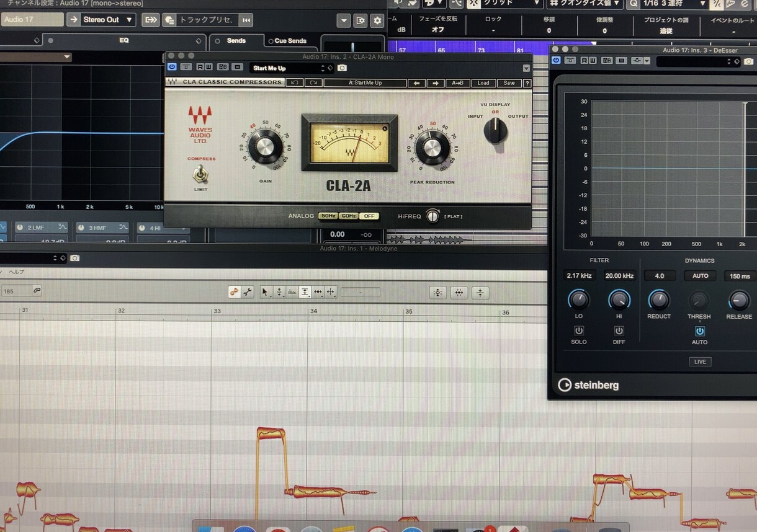This screenshot has height=532, width=757.
Task: Click the 2.17 kHz LO filter value
Action: [580, 276]
